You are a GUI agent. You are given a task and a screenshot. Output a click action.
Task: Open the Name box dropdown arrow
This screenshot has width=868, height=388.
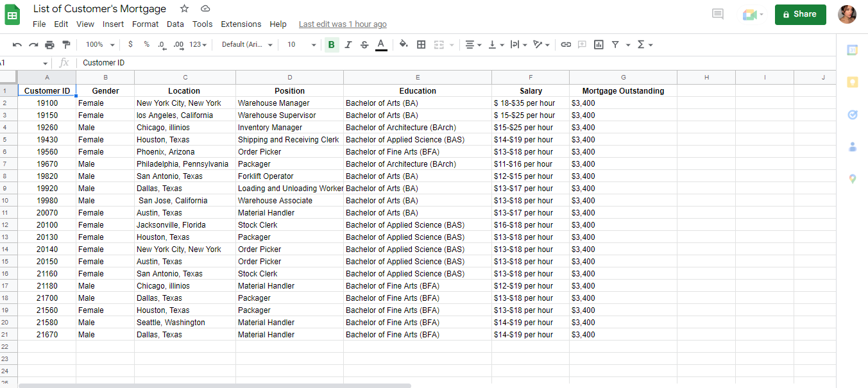[45, 63]
